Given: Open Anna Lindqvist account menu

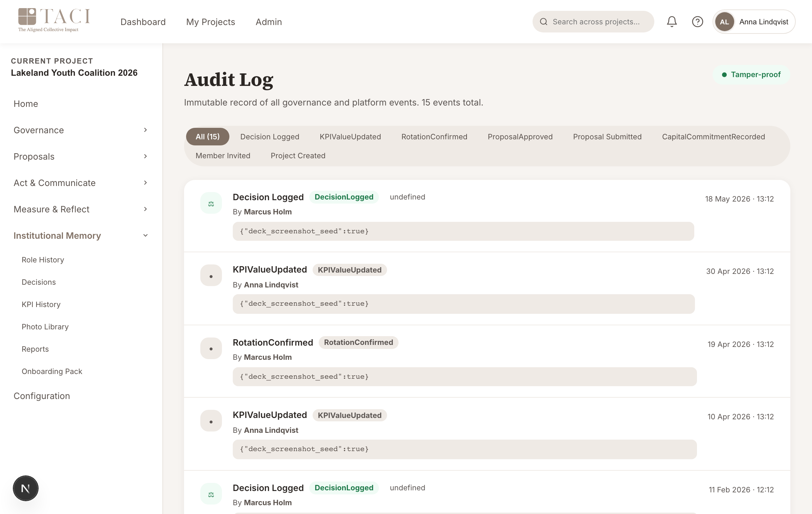Looking at the screenshot, I should coord(754,22).
